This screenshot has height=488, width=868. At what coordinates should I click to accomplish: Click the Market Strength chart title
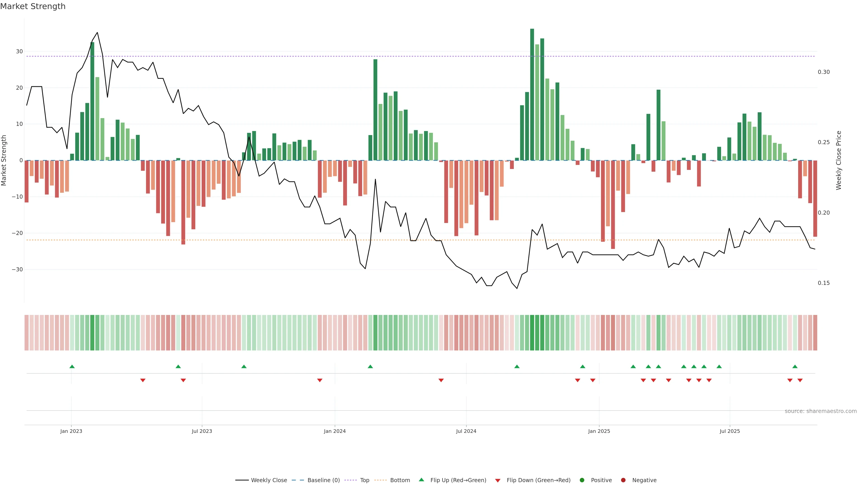pyautogui.click(x=33, y=6)
